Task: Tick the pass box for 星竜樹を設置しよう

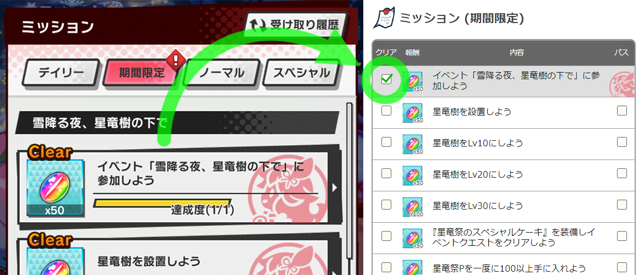Action: pos(622,111)
